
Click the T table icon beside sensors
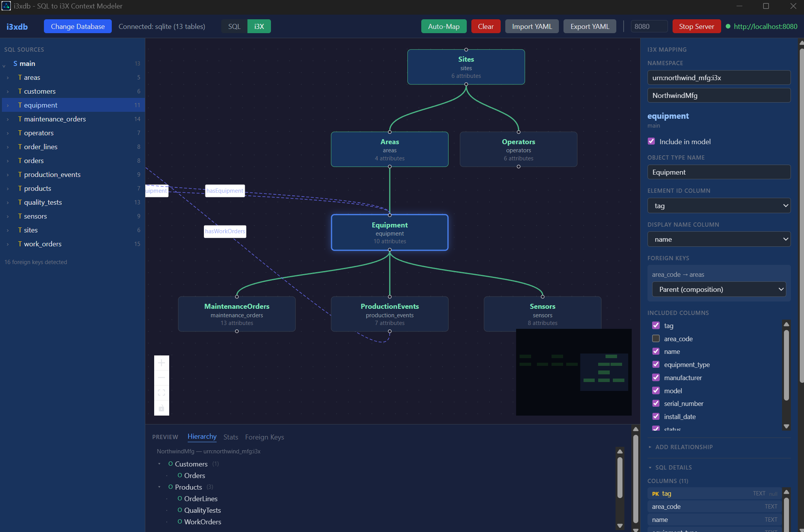pos(20,216)
